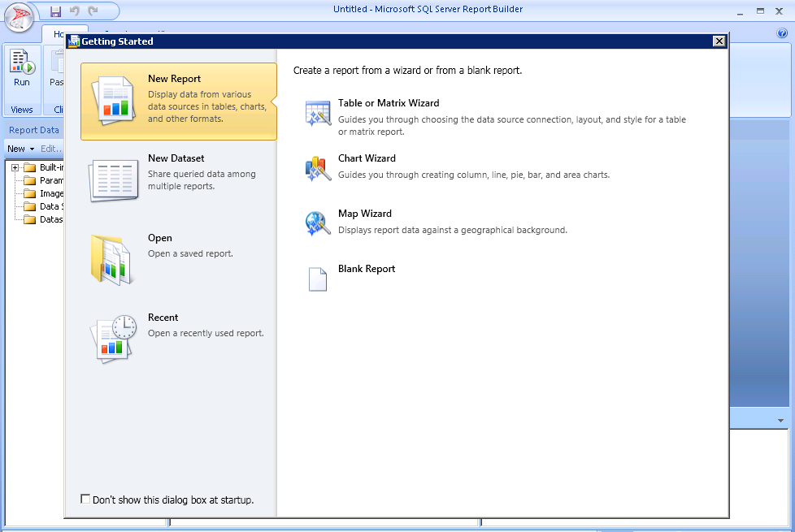Launch the Chart Wizard text link
Image resolution: width=795 pixels, height=532 pixels.
click(x=367, y=158)
